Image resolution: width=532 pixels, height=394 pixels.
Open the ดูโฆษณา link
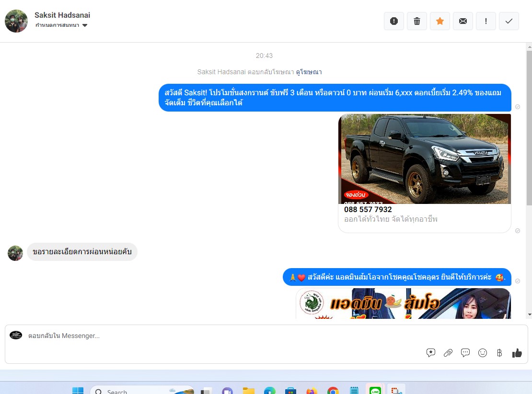point(309,72)
